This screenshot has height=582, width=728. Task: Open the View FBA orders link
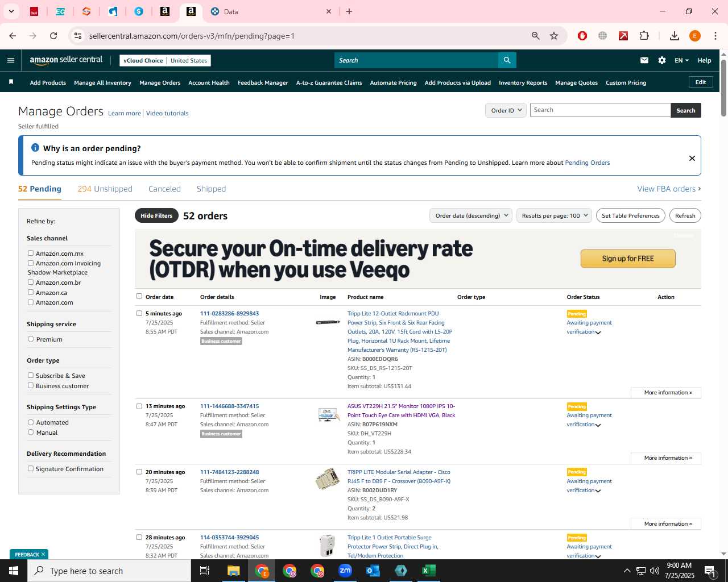[669, 189]
